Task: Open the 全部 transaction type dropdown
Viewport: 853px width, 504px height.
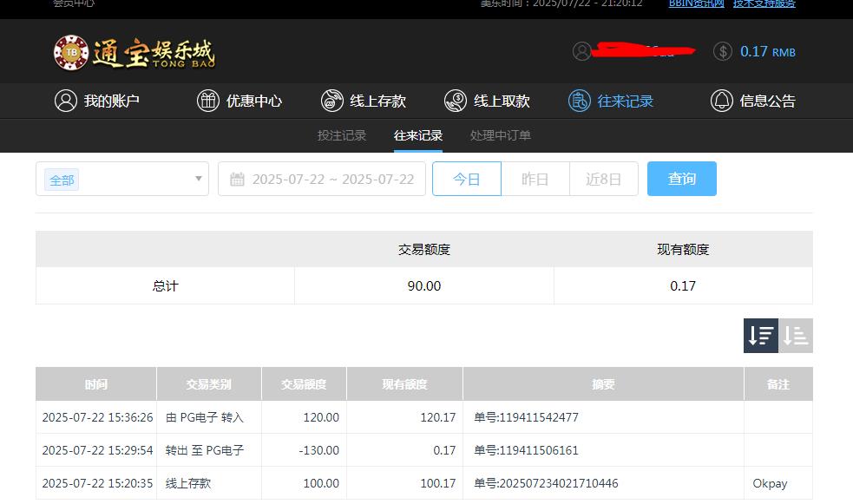Action: [x=121, y=179]
